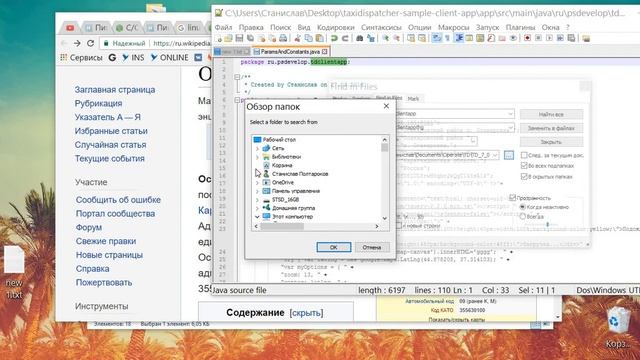This screenshot has width=640, height=360.
Task: Click the Zoom Out toolbar icon
Action: pyautogui.click(x=396, y=39)
